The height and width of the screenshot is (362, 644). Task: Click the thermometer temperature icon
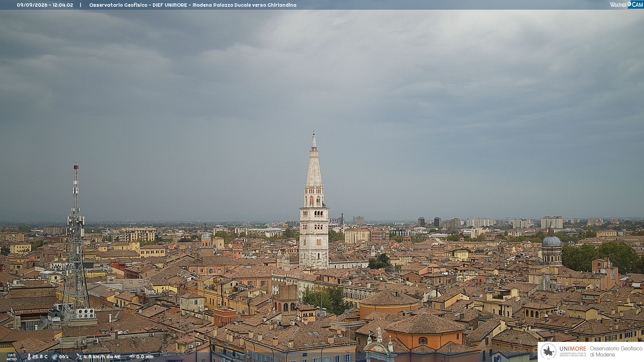coord(29,357)
